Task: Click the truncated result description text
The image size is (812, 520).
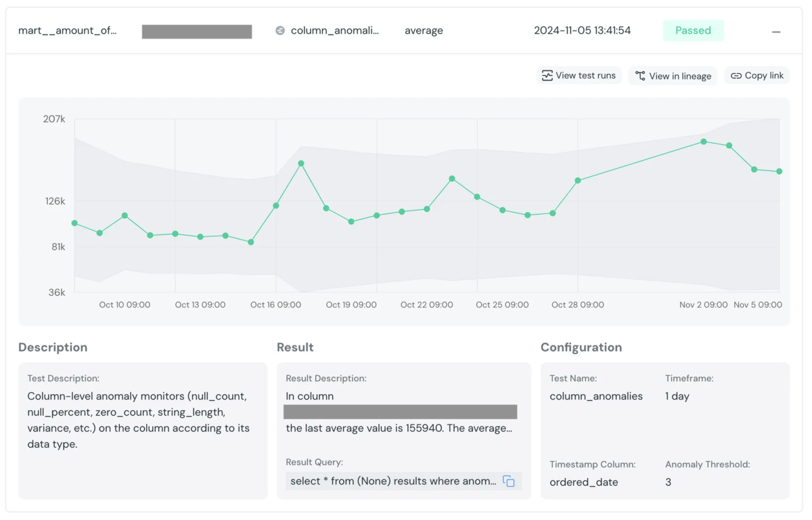Action: [x=399, y=429]
